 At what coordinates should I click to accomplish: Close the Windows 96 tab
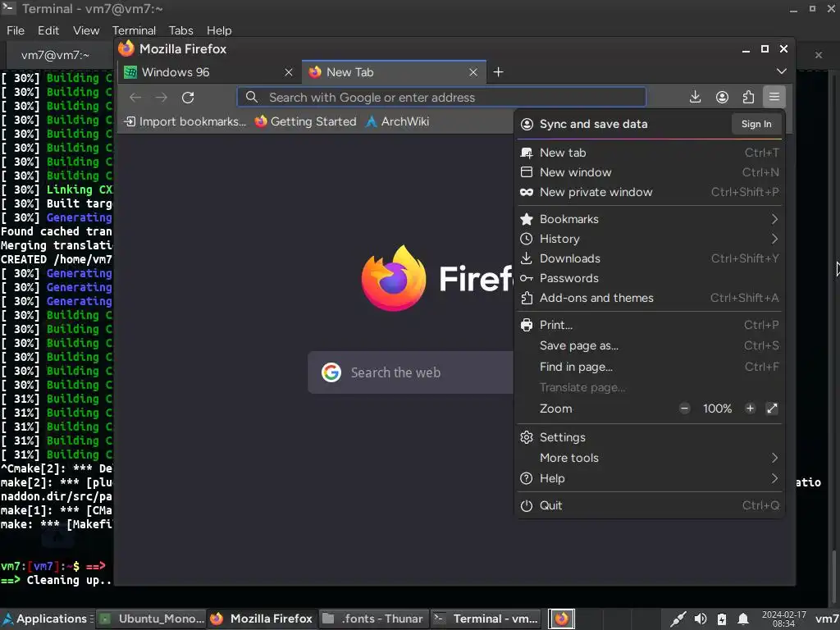(288, 72)
